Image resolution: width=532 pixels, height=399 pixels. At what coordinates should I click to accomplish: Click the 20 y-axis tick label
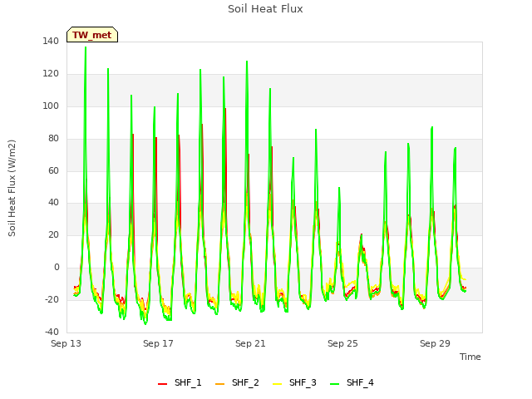(53, 234)
